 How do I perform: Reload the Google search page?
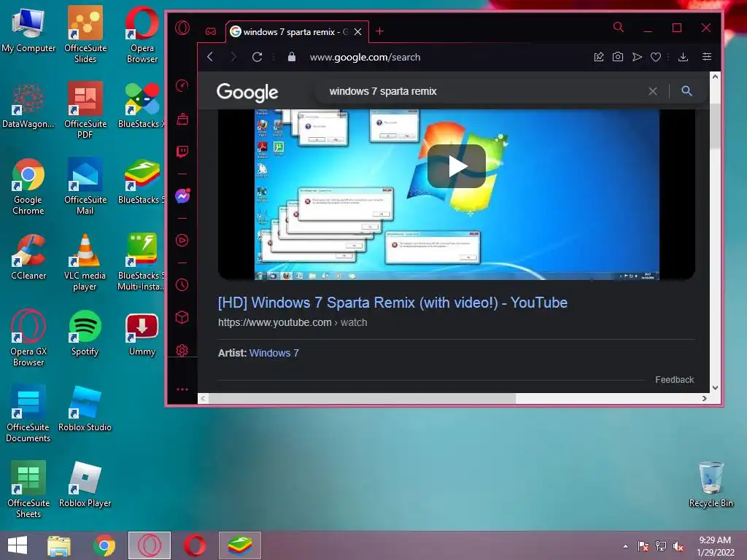click(x=258, y=57)
